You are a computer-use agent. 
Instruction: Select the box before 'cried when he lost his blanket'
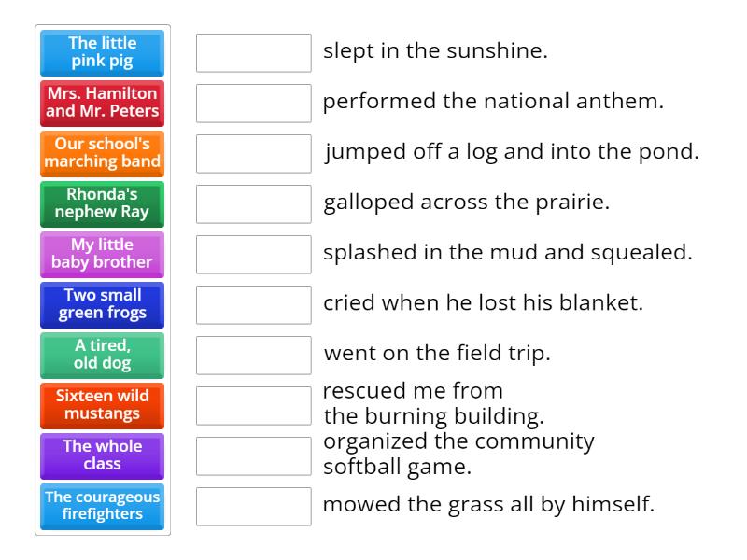[254, 305]
